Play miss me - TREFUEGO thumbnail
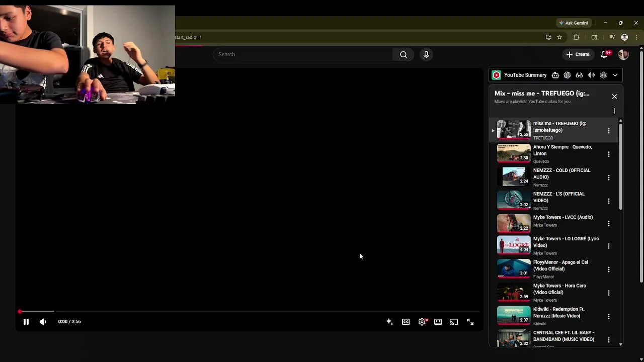This screenshot has height=362, width=644. pos(514,130)
